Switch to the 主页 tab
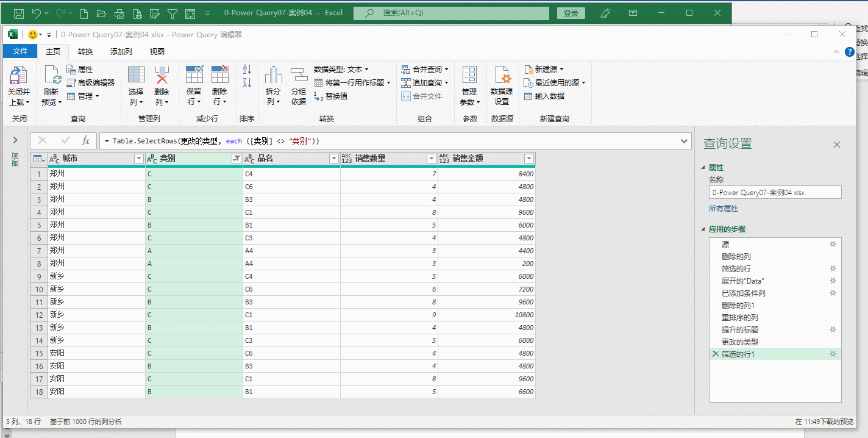Image resolution: width=868 pixels, height=438 pixels. 53,51
